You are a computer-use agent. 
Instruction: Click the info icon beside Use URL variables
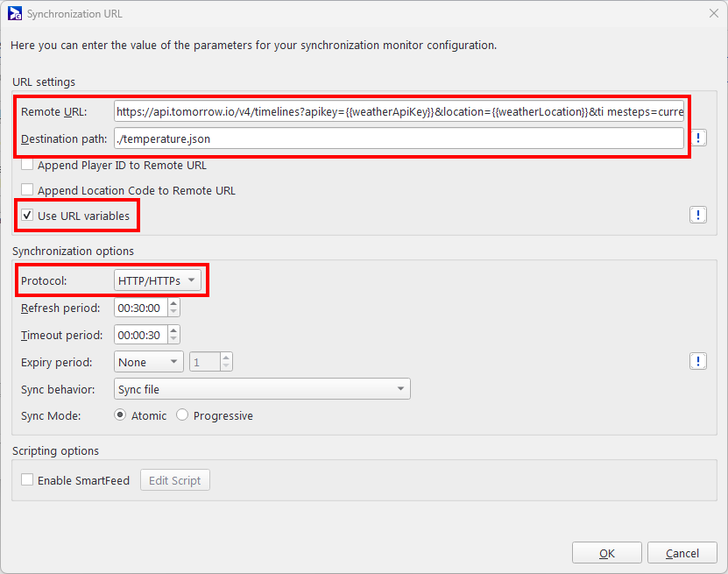pyautogui.click(x=698, y=216)
